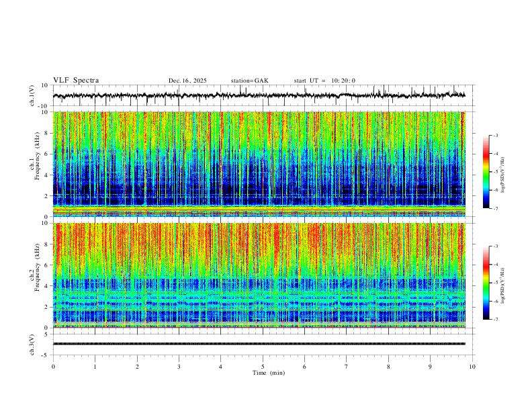Click the "1" tick on the time axis
The height and width of the screenshot is (411, 532).
(x=95, y=367)
